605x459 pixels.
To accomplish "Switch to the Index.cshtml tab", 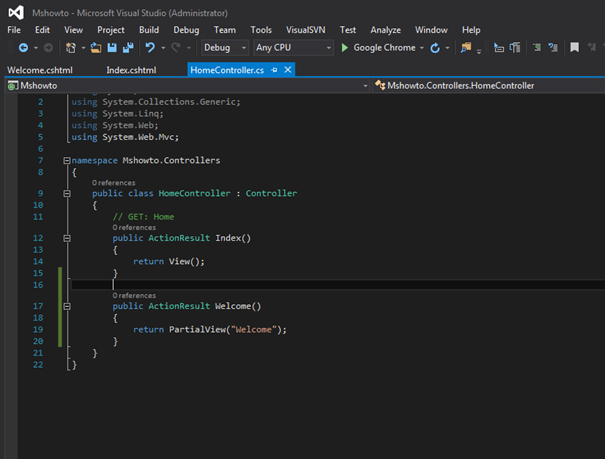I will 131,70.
